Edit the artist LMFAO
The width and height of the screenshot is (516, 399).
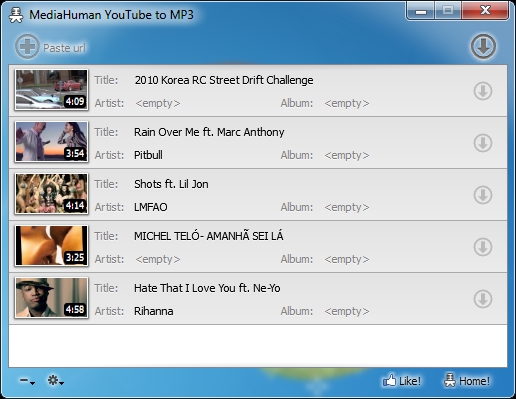click(x=151, y=207)
